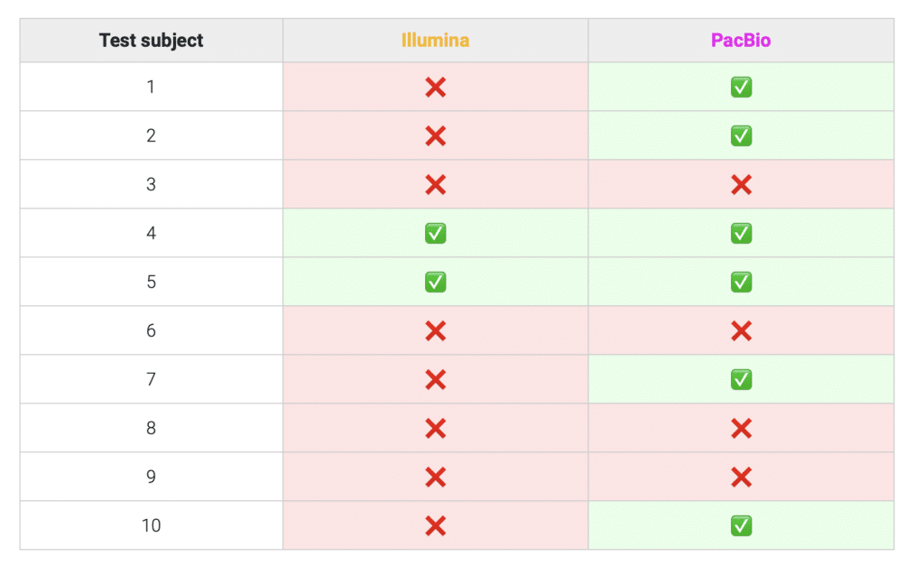Click the green checkmark for Illumina subject 5
924x566 pixels.
(x=436, y=282)
